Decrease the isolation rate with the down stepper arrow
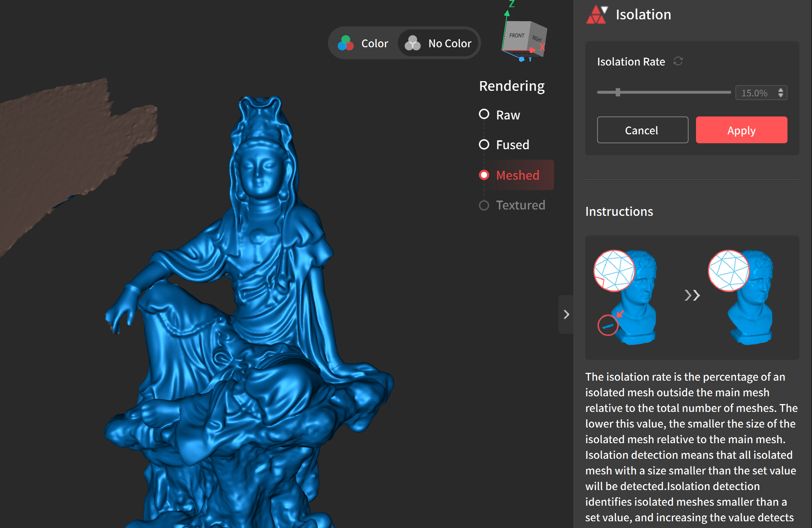 [781, 96]
